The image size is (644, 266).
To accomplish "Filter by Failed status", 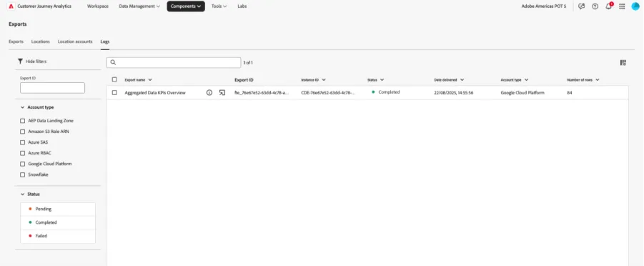I will [x=58, y=236].
